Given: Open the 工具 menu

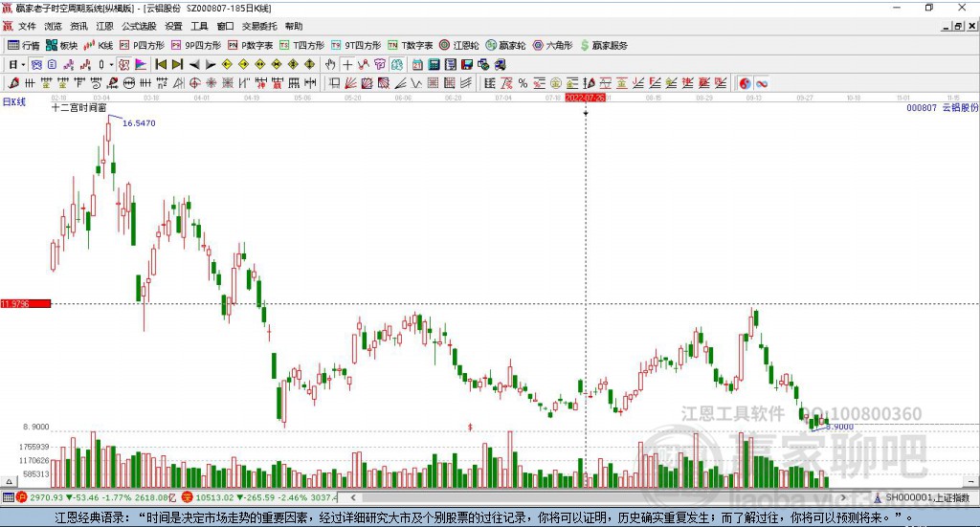Looking at the screenshot, I should point(199,26).
